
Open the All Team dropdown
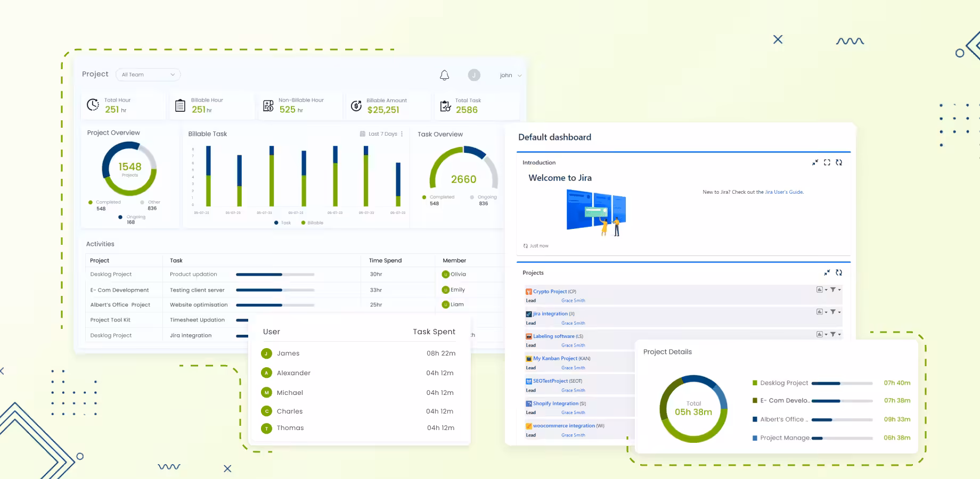click(148, 75)
